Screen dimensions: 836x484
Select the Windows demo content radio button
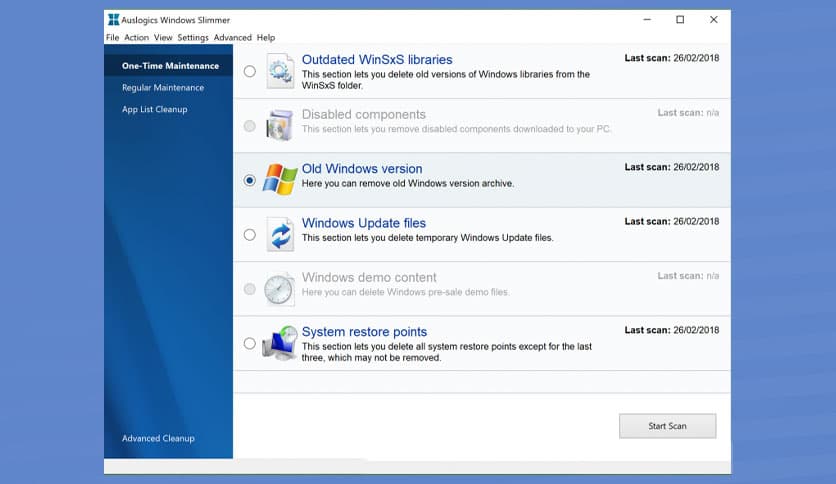tap(250, 289)
